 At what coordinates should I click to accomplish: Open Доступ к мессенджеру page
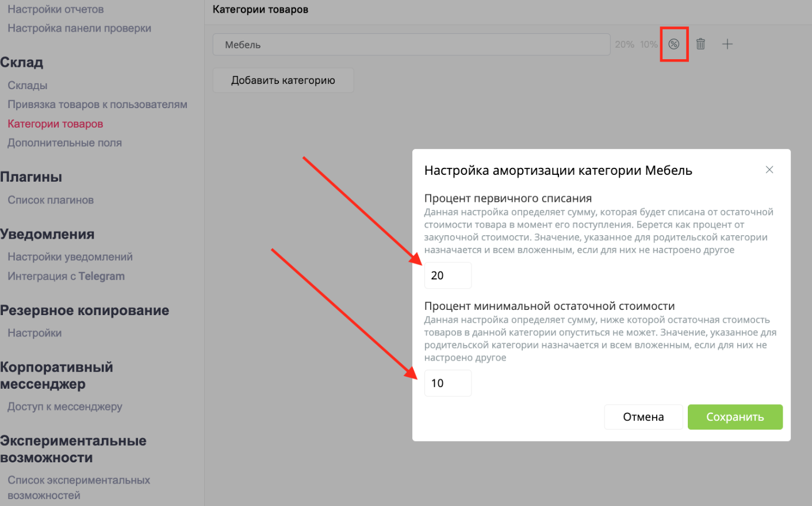click(x=64, y=406)
